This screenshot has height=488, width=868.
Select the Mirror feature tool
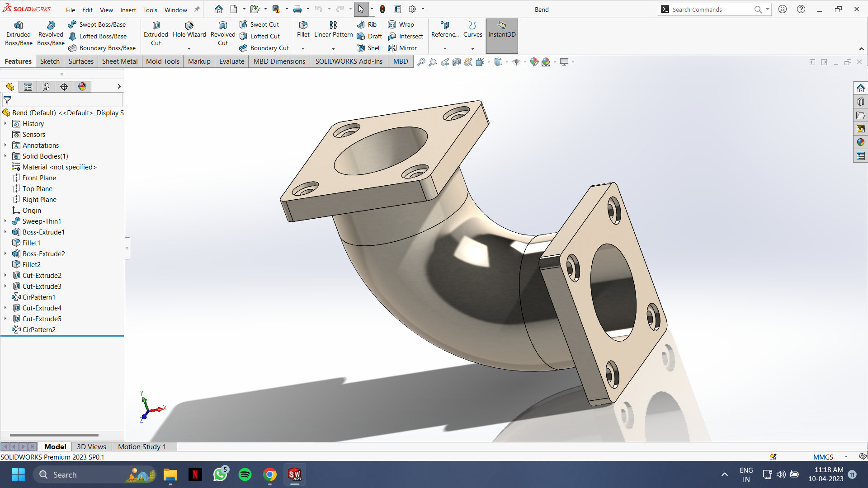402,48
